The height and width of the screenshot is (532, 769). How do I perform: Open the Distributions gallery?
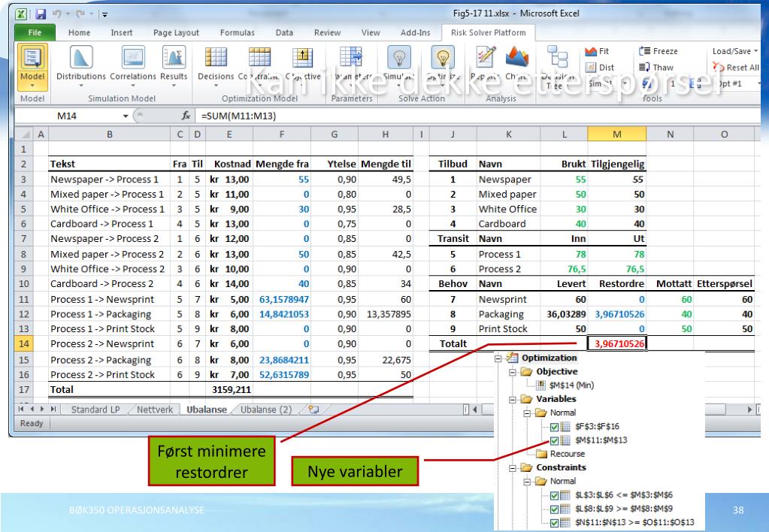pos(81,65)
